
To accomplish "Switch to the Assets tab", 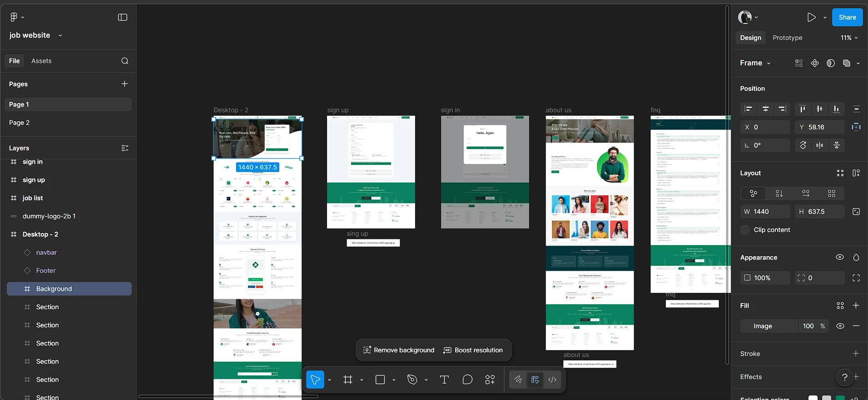I will pyautogui.click(x=41, y=61).
